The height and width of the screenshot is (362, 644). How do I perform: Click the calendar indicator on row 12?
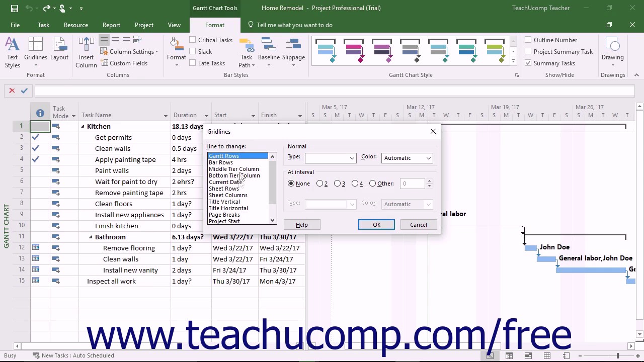36,247
